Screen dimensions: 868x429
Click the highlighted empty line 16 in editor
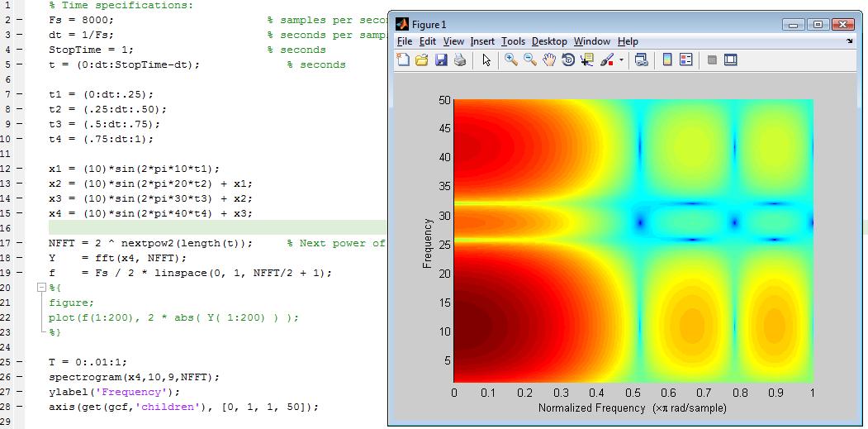click(217, 228)
